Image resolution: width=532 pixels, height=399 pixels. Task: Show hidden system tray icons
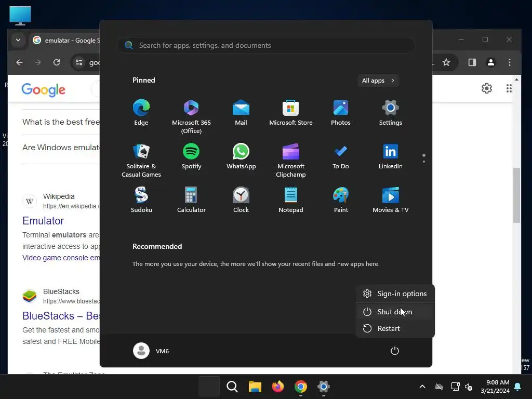click(x=422, y=387)
